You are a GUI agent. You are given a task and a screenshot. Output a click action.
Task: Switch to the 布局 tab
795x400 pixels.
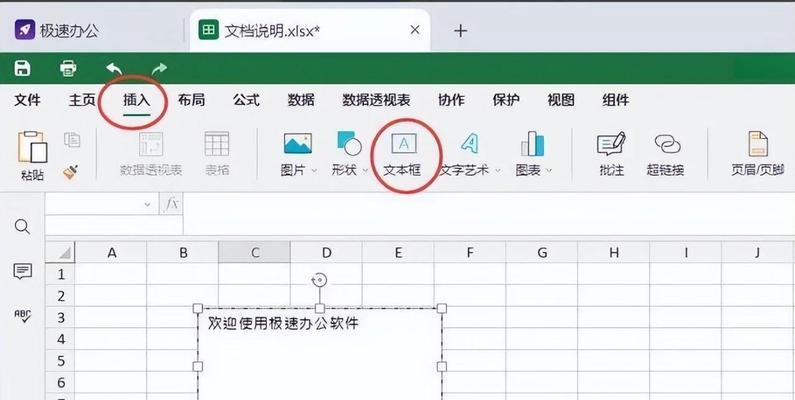(192, 100)
